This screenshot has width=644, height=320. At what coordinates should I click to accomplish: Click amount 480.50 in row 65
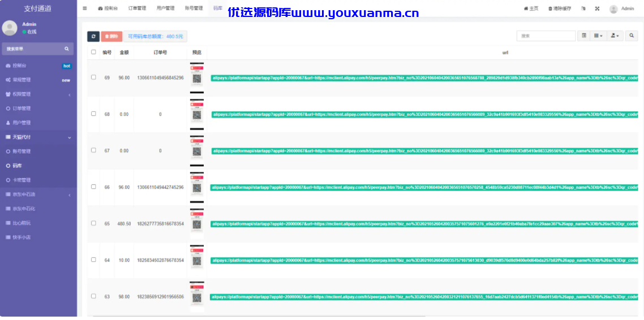(x=124, y=223)
